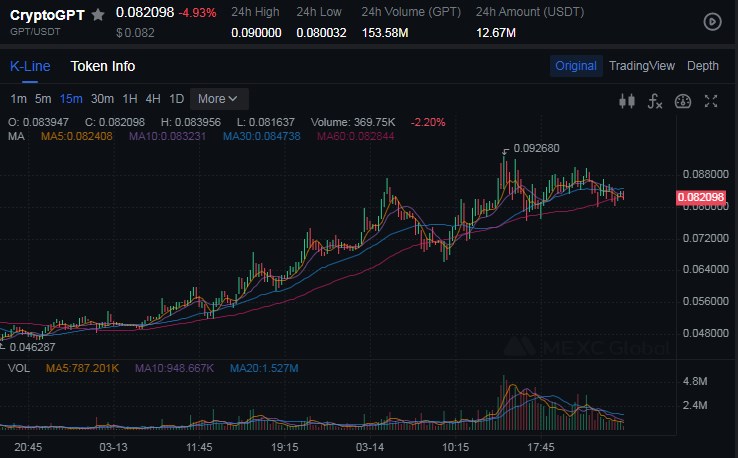Click the MA30:0.084738 indicator label
The height and width of the screenshot is (458, 738).
[261, 137]
